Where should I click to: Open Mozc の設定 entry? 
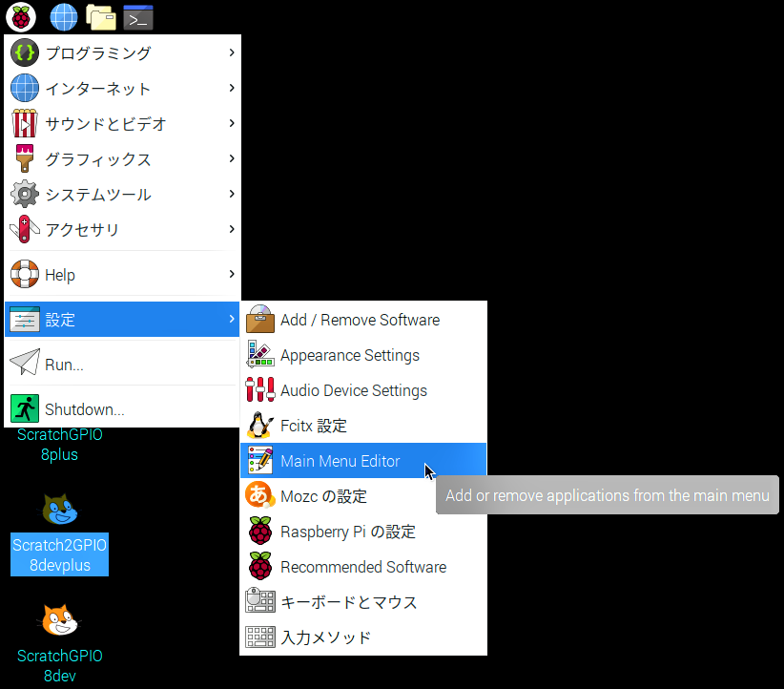[x=363, y=496]
